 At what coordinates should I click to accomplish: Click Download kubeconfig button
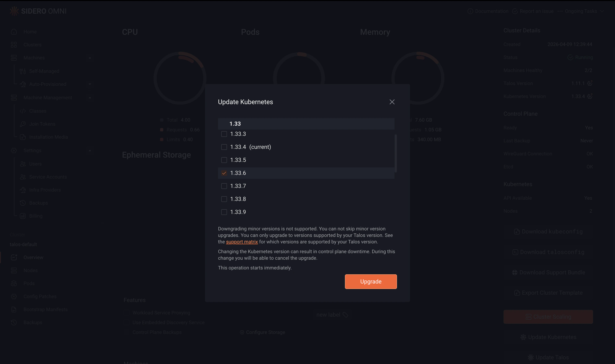click(548, 232)
